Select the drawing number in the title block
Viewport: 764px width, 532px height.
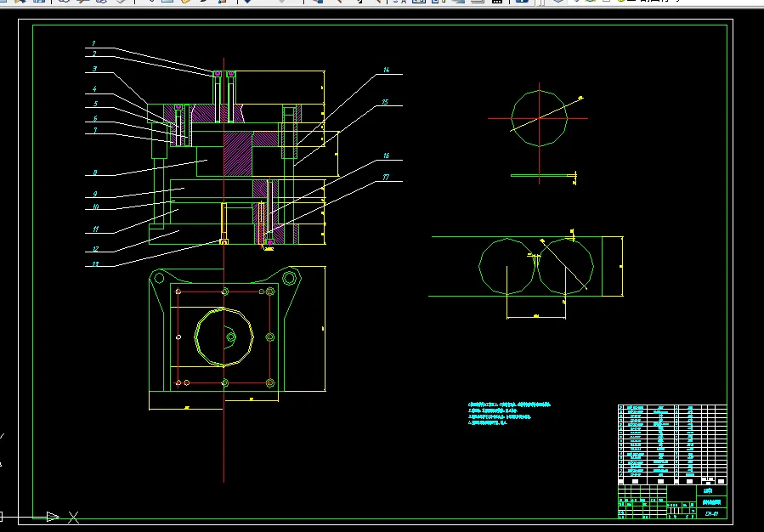coord(712,513)
